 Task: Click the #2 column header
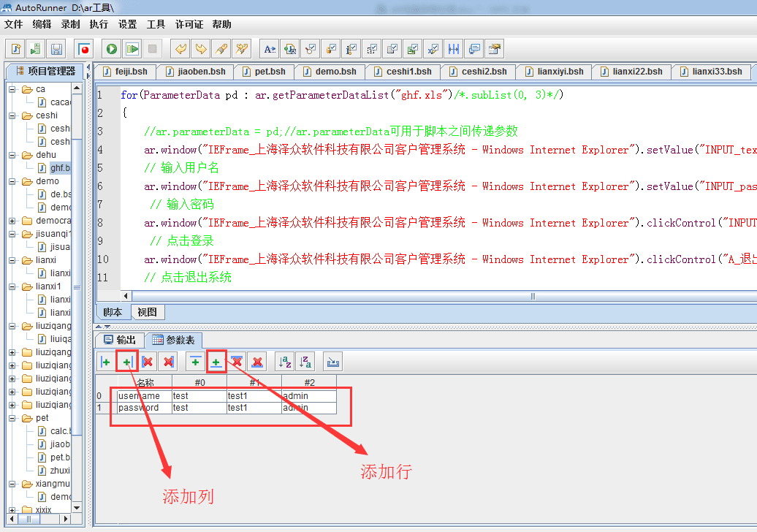point(310,383)
